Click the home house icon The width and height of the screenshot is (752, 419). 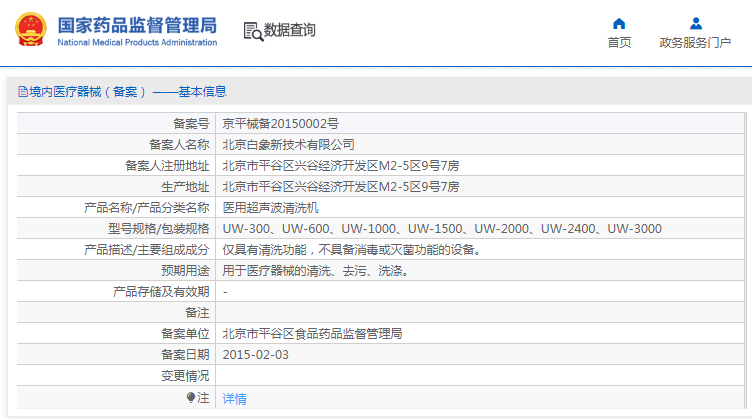tap(619, 23)
